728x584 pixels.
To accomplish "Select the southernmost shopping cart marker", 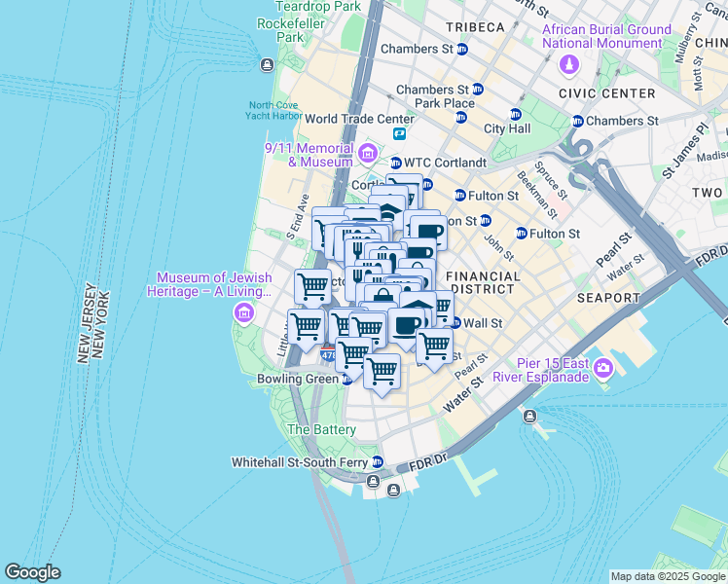I will coord(382,375).
